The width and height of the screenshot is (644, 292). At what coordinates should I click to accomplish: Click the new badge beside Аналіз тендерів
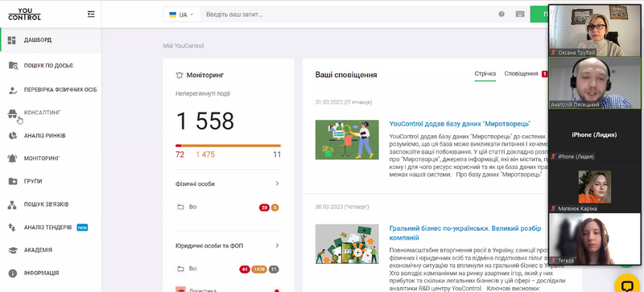click(83, 227)
